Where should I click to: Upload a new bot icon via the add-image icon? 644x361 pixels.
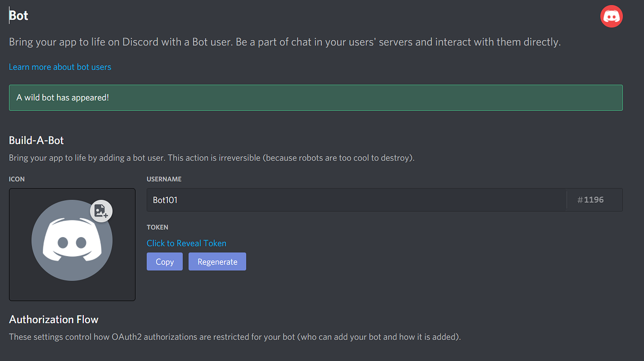101,211
